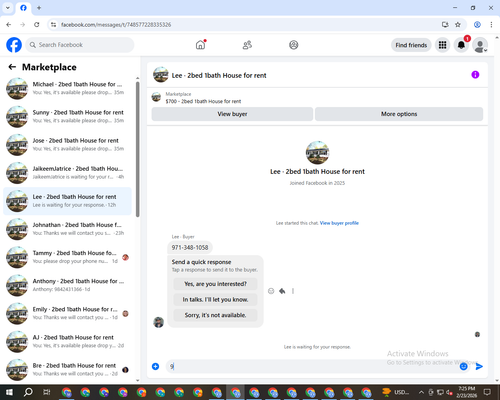Open AJ's 2bed 1bath House conversation
This screenshot has height=400, width=500.
[x=67, y=341]
